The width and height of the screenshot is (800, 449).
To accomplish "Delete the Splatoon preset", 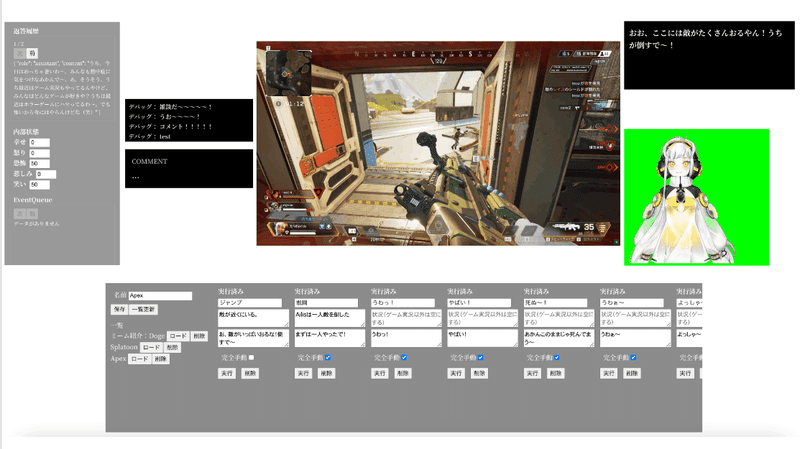I will pyautogui.click(x=172, y=347).
